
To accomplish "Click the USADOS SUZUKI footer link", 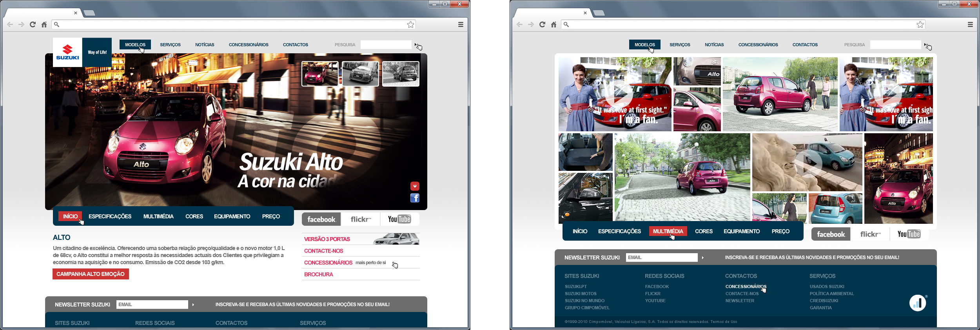I will click(827, 286).
